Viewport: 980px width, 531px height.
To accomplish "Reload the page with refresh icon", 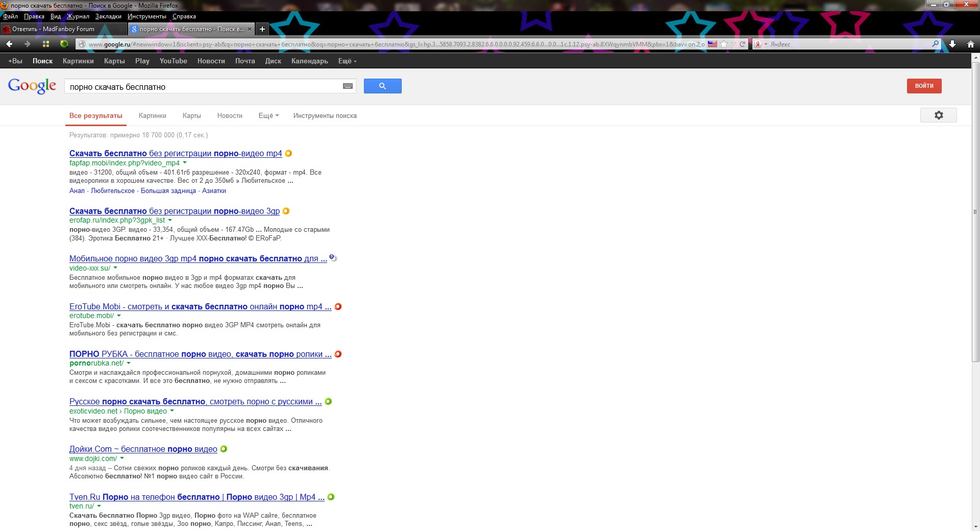I will pos(742,44).
